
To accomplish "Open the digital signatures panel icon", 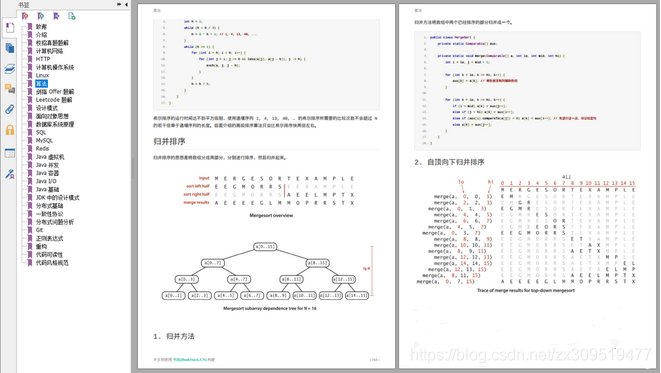I will point(10,174).
